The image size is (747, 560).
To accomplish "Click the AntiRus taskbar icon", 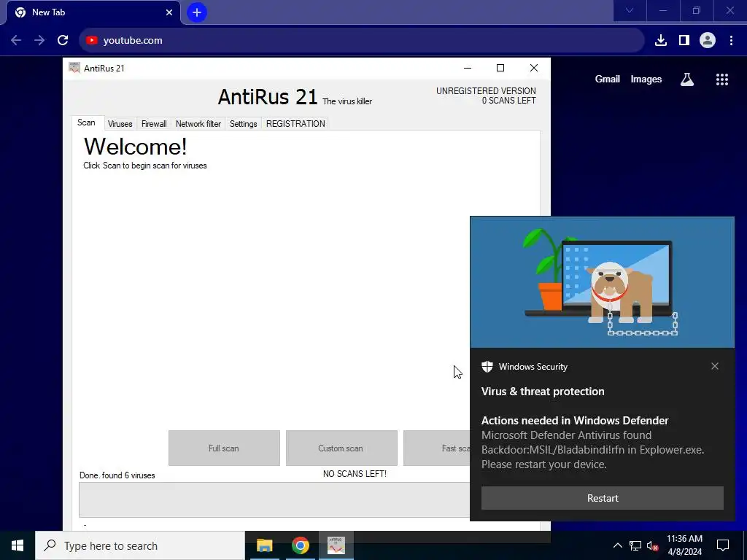I will [336, 545].
